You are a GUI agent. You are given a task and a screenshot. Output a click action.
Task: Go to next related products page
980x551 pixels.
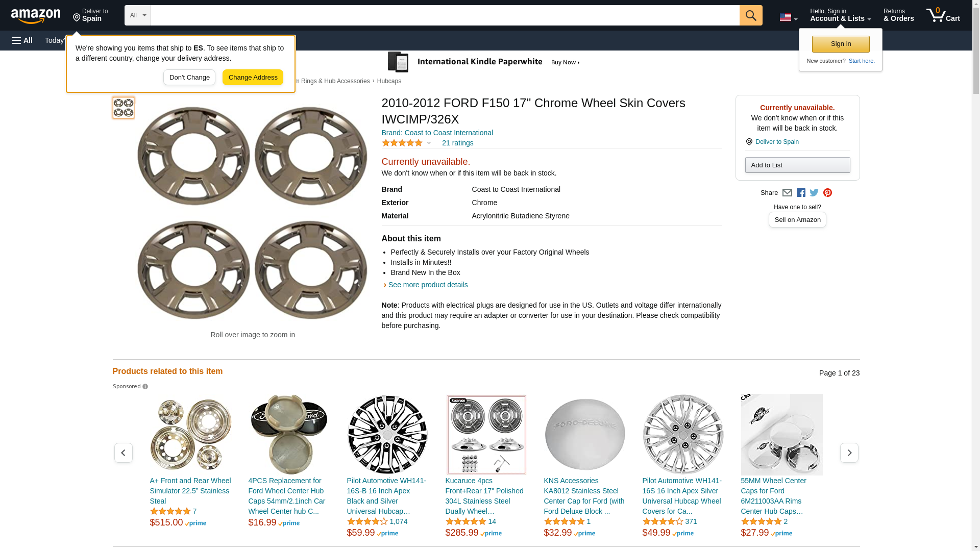tap(849, 453)
